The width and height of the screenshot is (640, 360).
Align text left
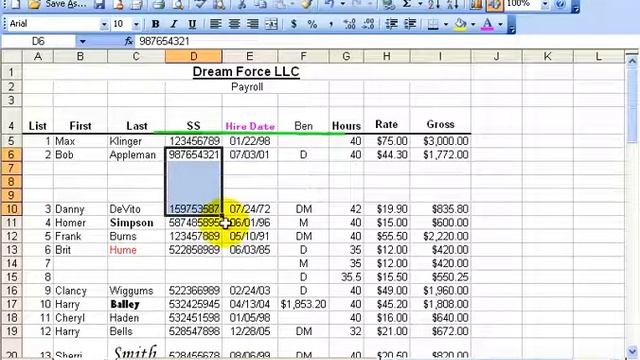[x=216, y=24]
